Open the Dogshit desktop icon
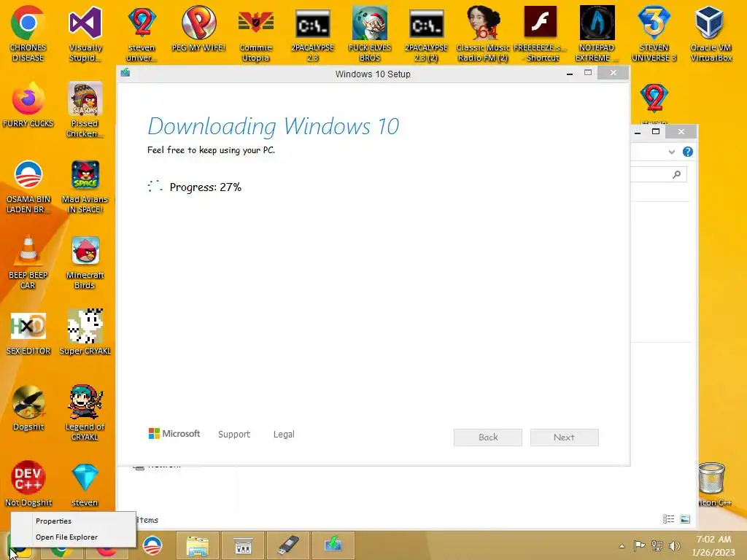 [28, 408]
